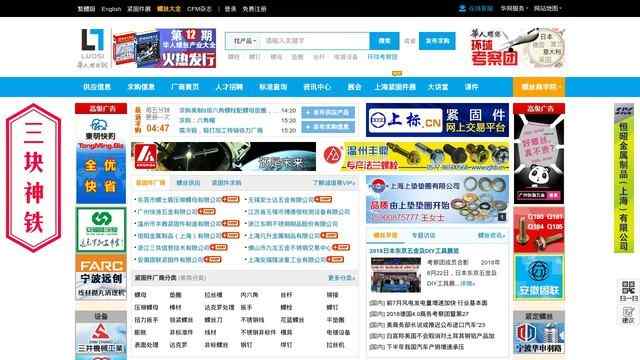Switch to the 螺丝供应 tab
Image resolution: width=640 pixels, height=360 pixels.
click(188, 182)
